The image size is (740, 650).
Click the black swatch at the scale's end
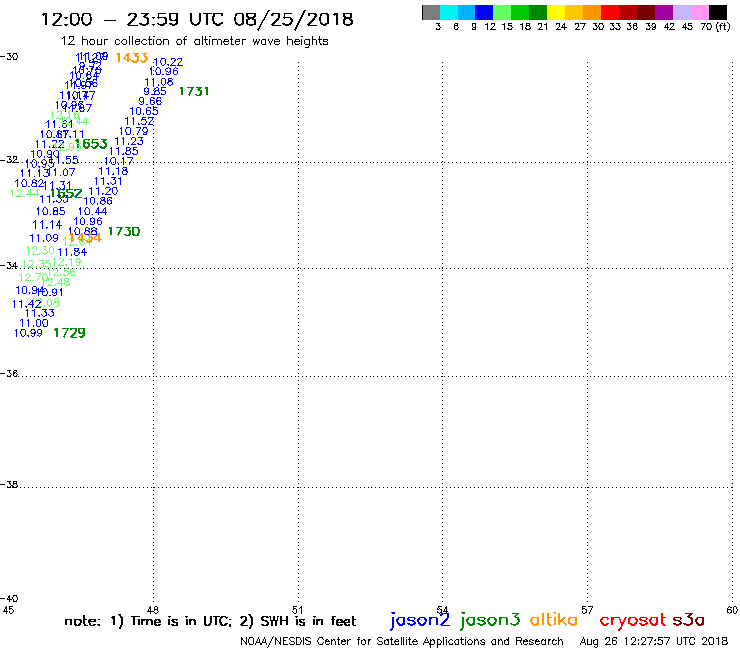pos(718,12)
